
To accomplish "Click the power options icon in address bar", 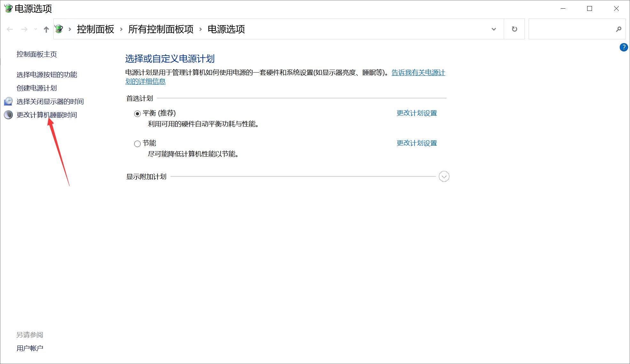I will pos(59,29).
